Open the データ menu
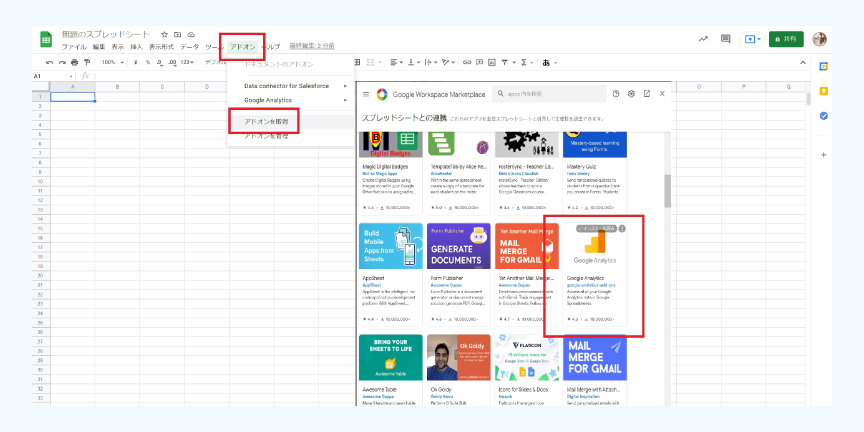The height and width of the screenshot is (432, 864). point(190,47)
